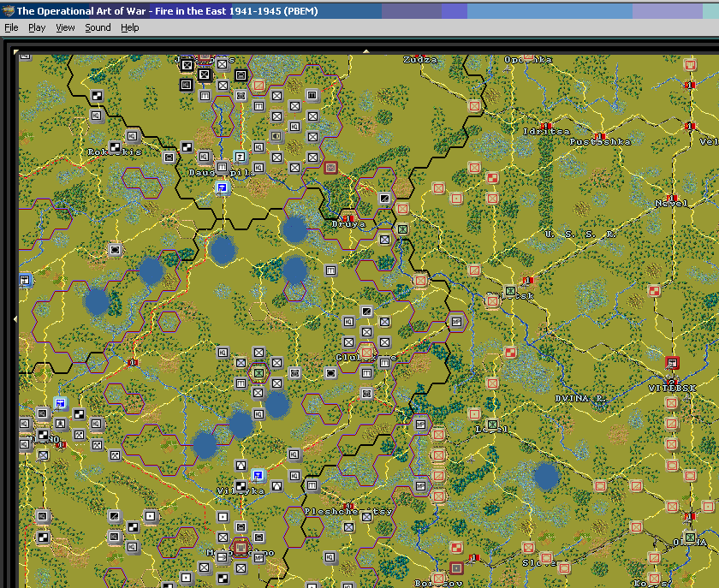Select the green unit inside the hex west of Glubokoe
Image resolution: width=719 pixels, height=588 pixels.
[258, 373]
